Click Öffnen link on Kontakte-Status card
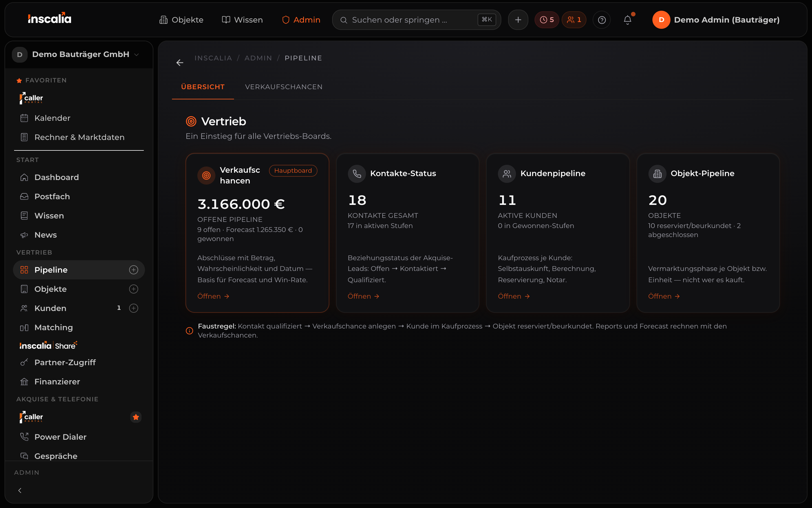 click(363, 296)
